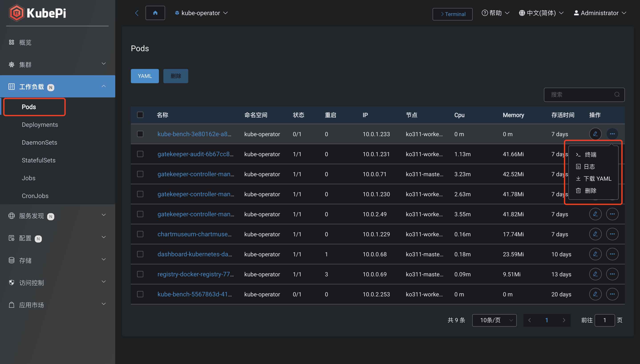Open more actions for chartmuseum pod
Image resolution: width=640 pixels, height=364 pixels.
coord(612,234)
